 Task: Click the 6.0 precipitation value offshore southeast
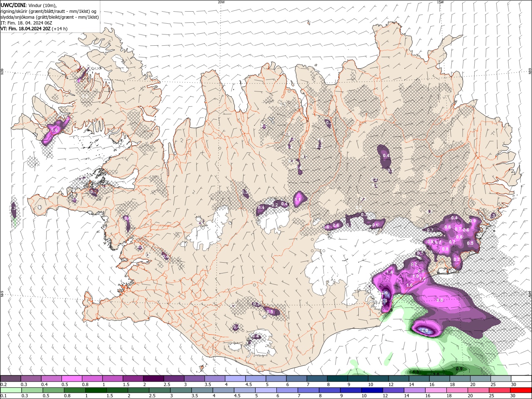425,331
